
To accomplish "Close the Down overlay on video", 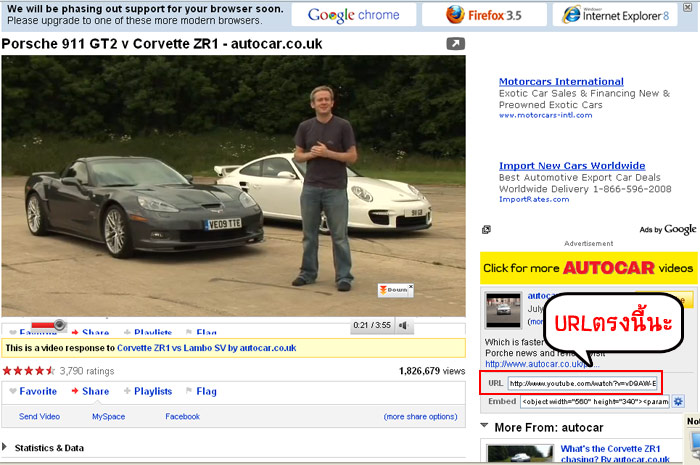I will point(411,286).
